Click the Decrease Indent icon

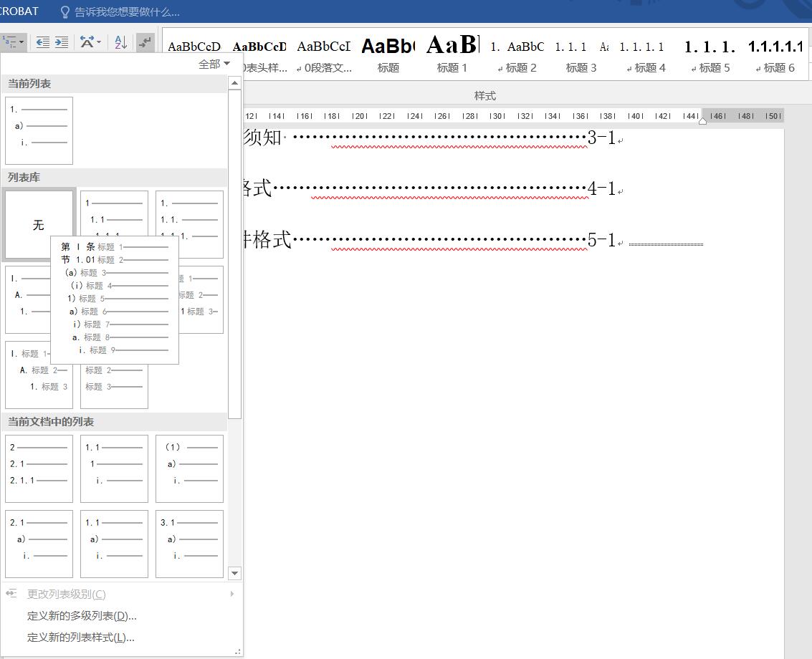(x=43, y=42)
